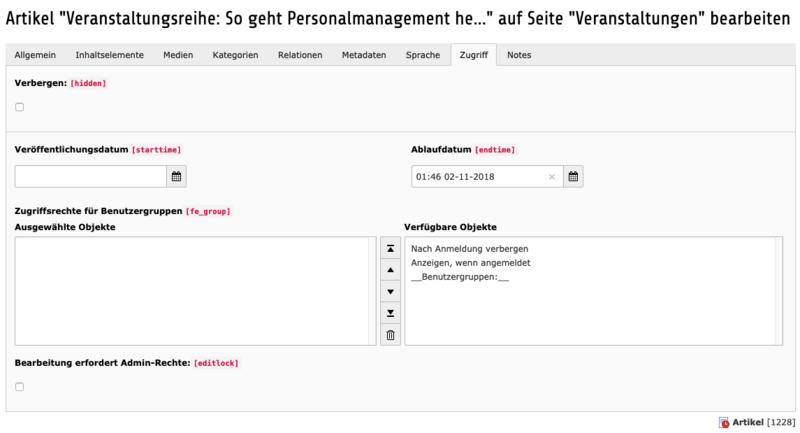Move selected item down one position
This screenshot has width=800, height=433.
pos(390,292)
